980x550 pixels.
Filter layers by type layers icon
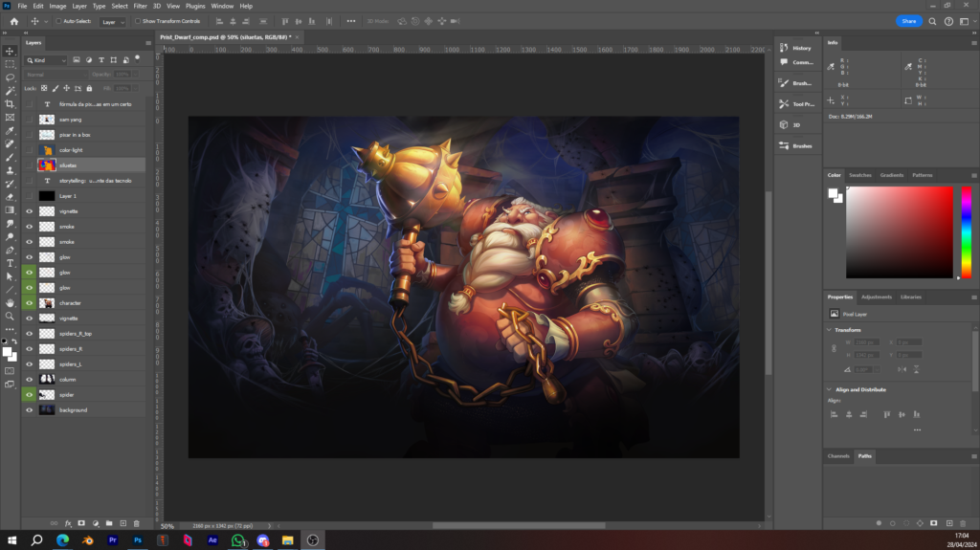[101, 60]
